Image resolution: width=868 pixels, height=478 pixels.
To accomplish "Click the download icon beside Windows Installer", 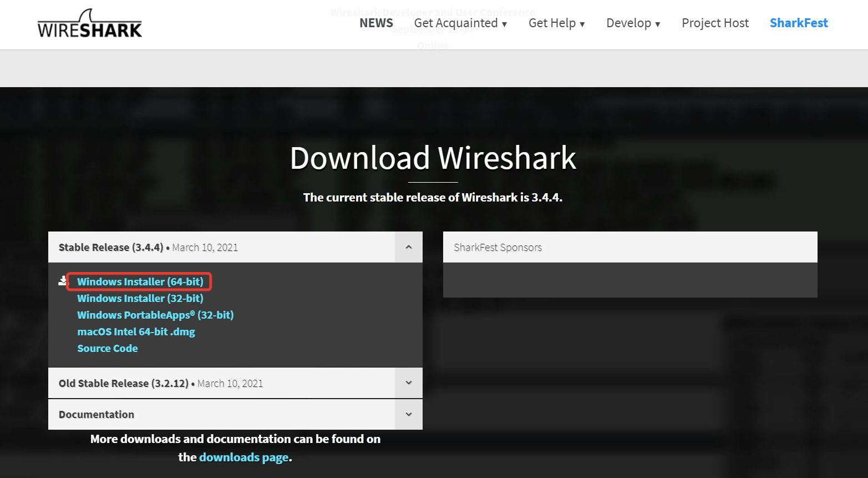I will [63, 281].
